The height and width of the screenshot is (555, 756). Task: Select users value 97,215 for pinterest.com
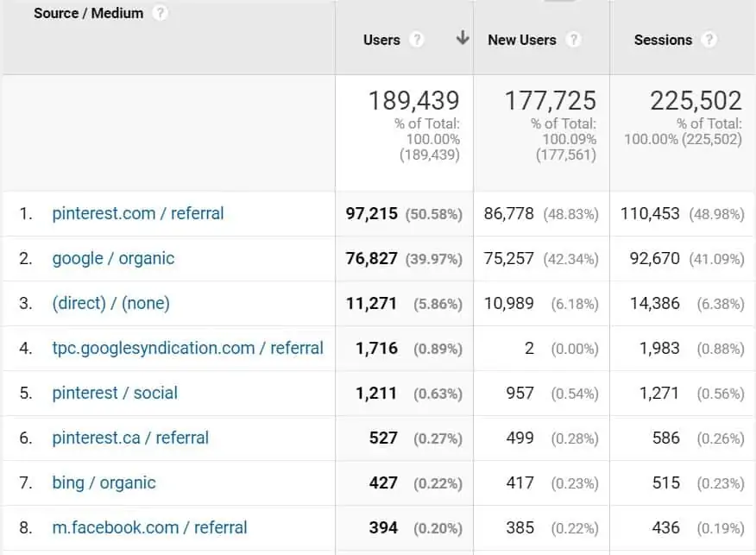(x=372, y=213)
